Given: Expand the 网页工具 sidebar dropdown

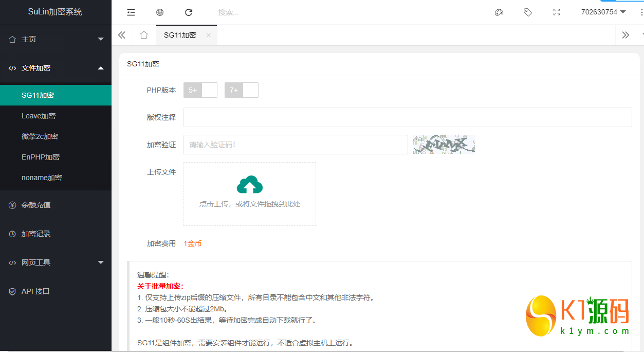Looking at the screenshot, I should pyautogui.click(x=101, y=262).
